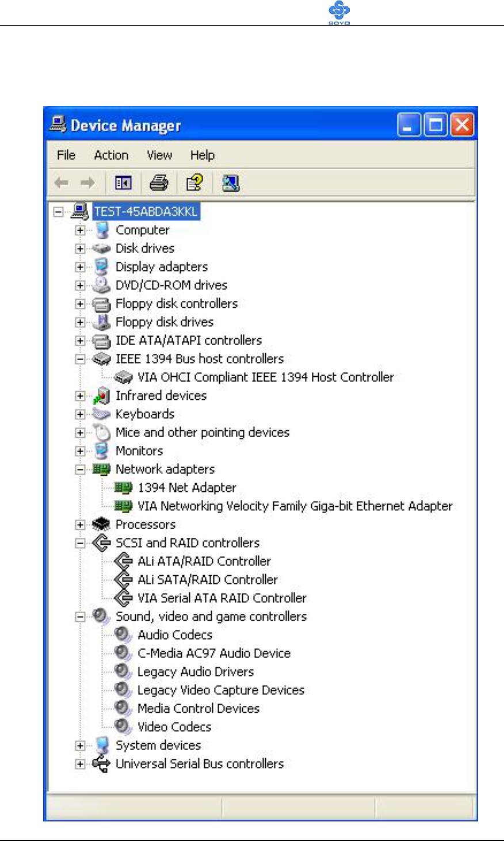Collapse the TEST-45ABDA3KKL root node
The image size is (504, 841).
(58, 212)
